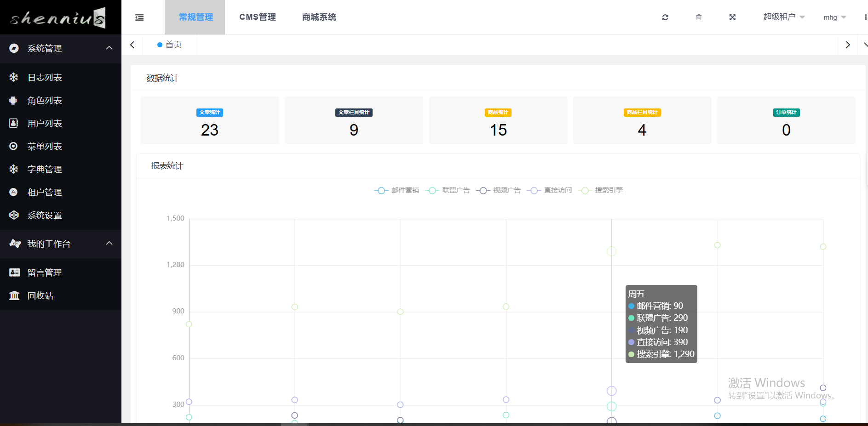Click the 报表统计 section heading

(x=167, y=166)
